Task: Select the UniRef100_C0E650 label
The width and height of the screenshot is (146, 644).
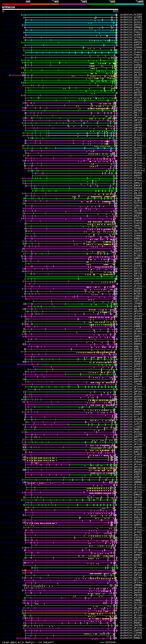Action: pyautogui.click(x=131, y=329)
